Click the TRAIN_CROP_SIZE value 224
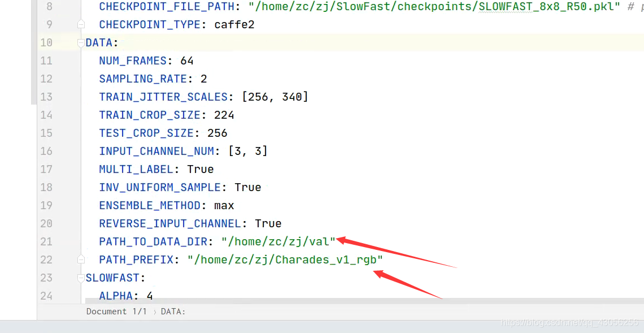This screenshot has height=333, width=644. 224,115
